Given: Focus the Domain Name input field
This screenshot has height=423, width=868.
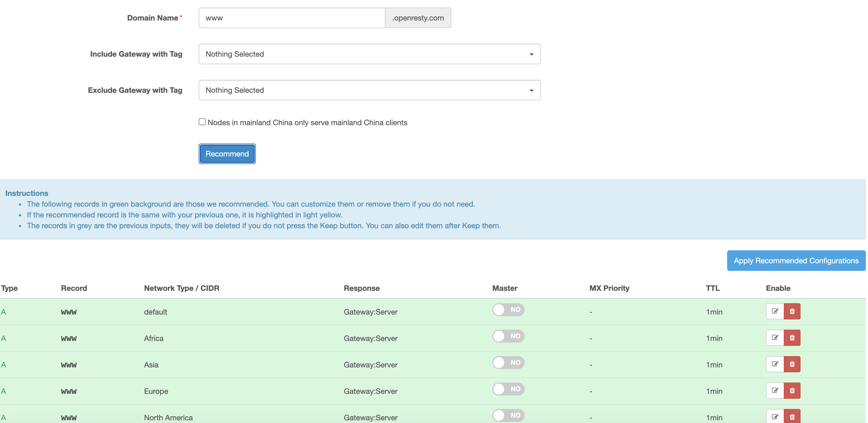Looking at the screenshot, I should pos(292,18).
